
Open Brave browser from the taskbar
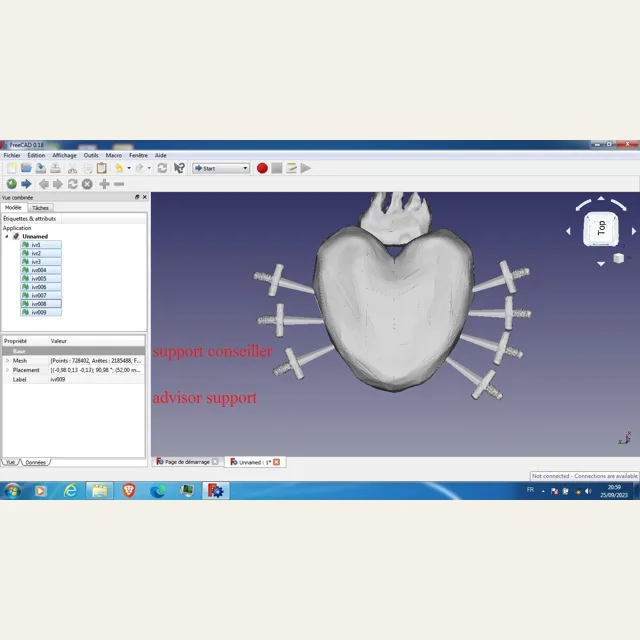pyautogui.click(x=129, y=490)
